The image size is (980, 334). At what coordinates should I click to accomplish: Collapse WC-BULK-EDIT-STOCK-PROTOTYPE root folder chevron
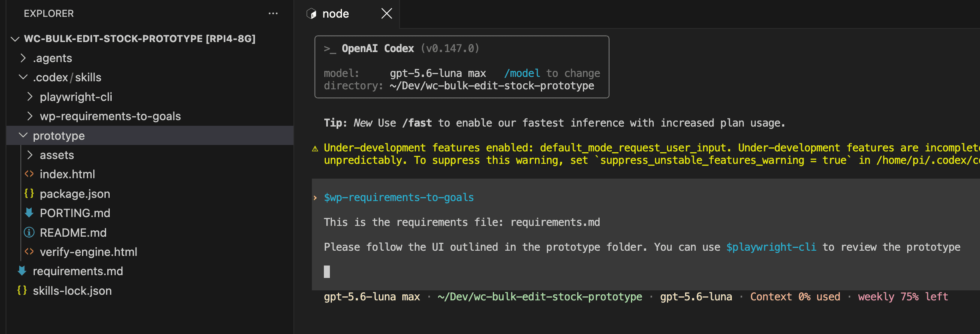coord(15,39)
